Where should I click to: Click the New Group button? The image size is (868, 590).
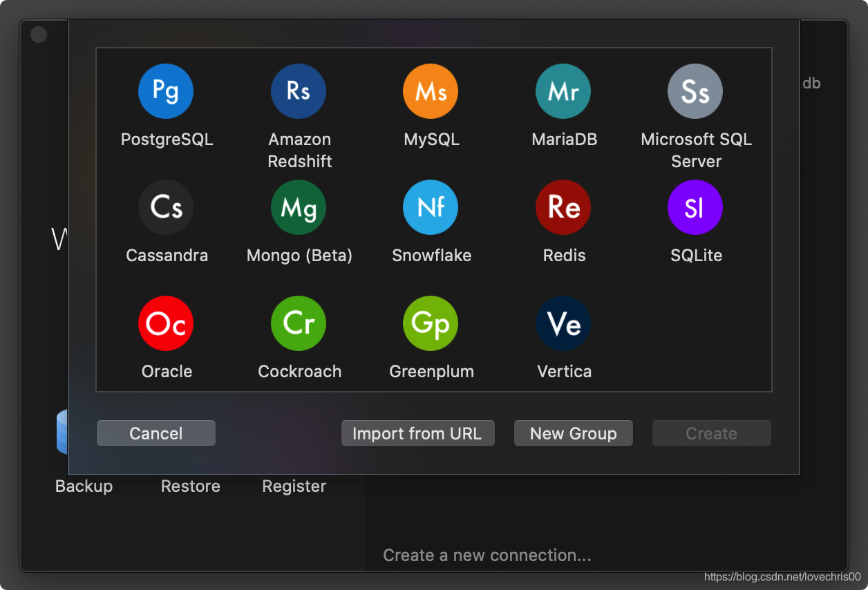click(573, 433)
